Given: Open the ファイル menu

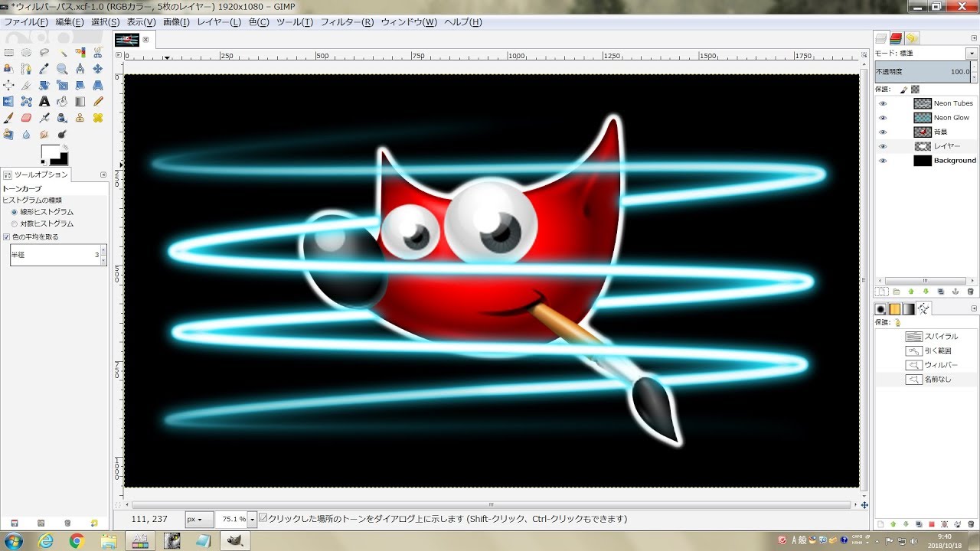Looking at the screenshot, I should point(26,22).
